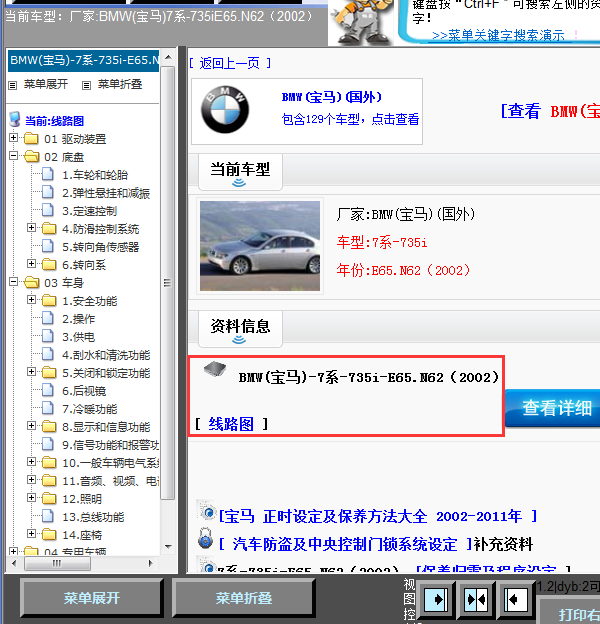Viewport: 600px width, 624px height.
Task: Click the page icon for 6.后视镜
Action: [x=48, y=390]
